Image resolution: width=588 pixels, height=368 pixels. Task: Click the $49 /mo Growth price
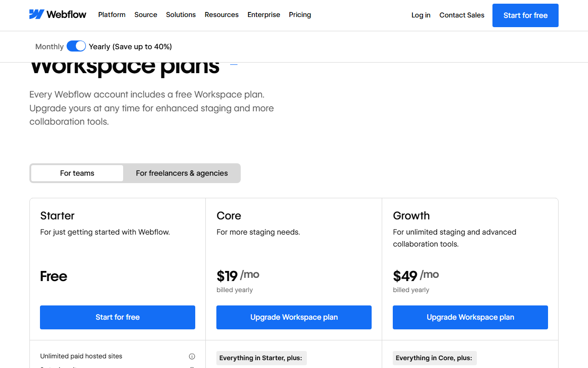pyautogui.click(x=416, y=276)
